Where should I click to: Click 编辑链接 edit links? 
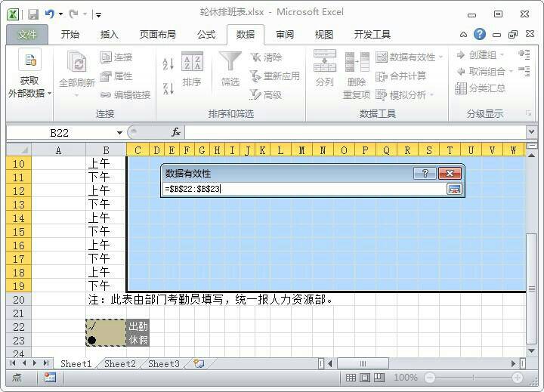[x=125, y=94]
